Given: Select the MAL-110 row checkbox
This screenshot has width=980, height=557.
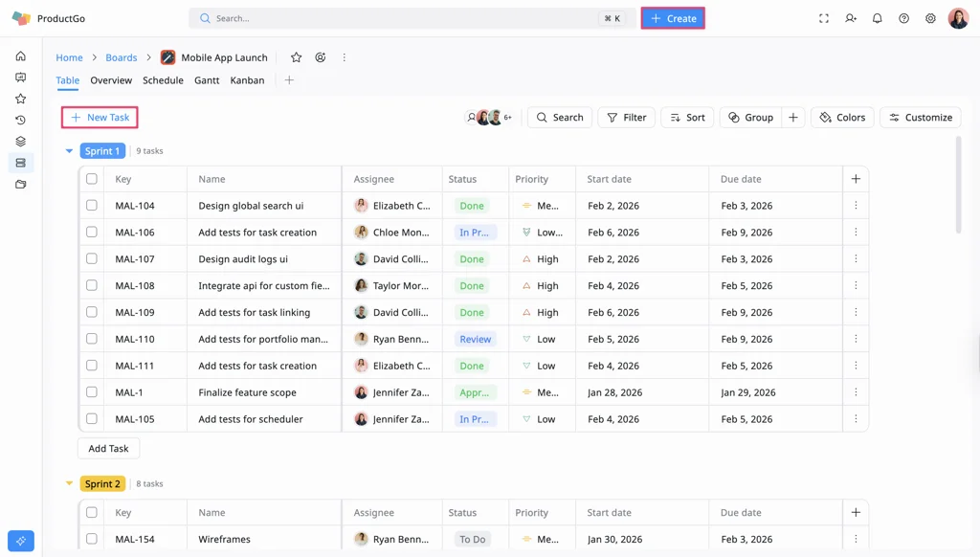Looking at the screenshot, I should point(92,339).
